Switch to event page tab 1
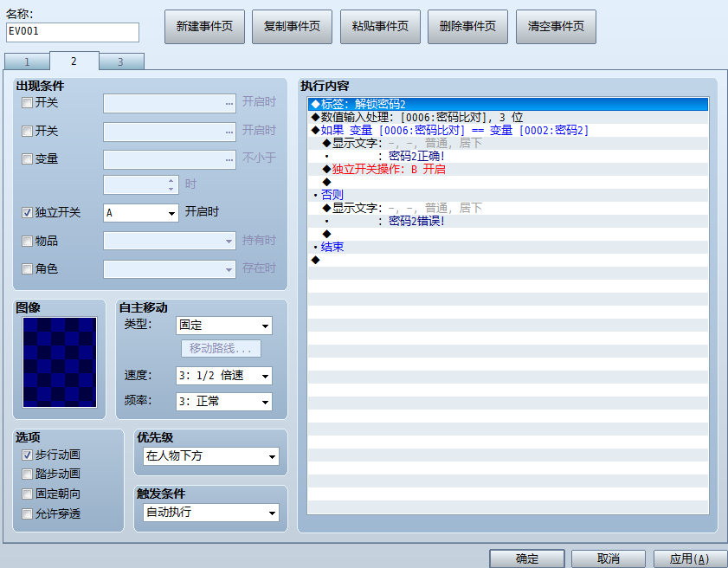This screenshot has height=568, width=728. [x=27, y=61]
